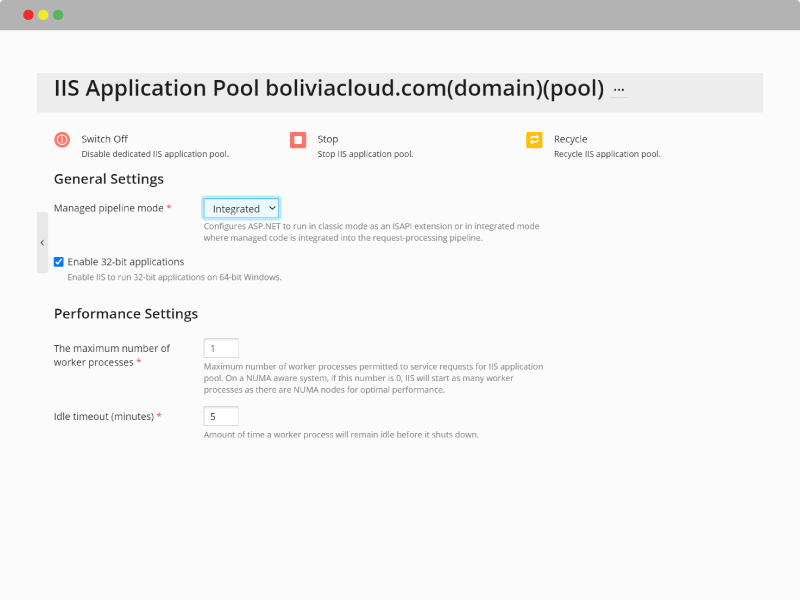Open the ellipsis menu beside page title
This screenshot has width=800, height=600.
click(619, 90)
